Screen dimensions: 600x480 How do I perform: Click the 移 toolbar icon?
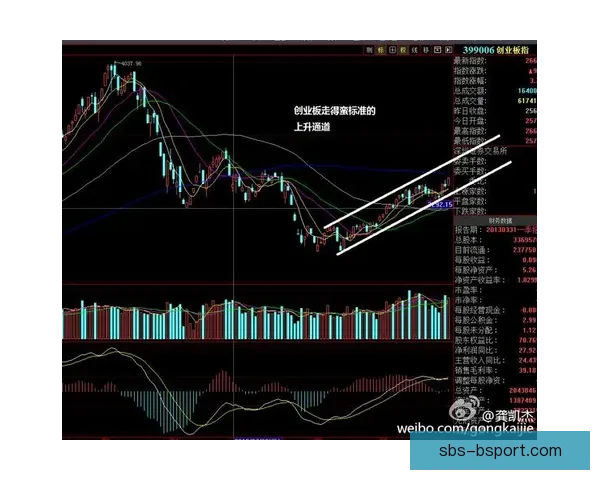click(x=426, y=50)
